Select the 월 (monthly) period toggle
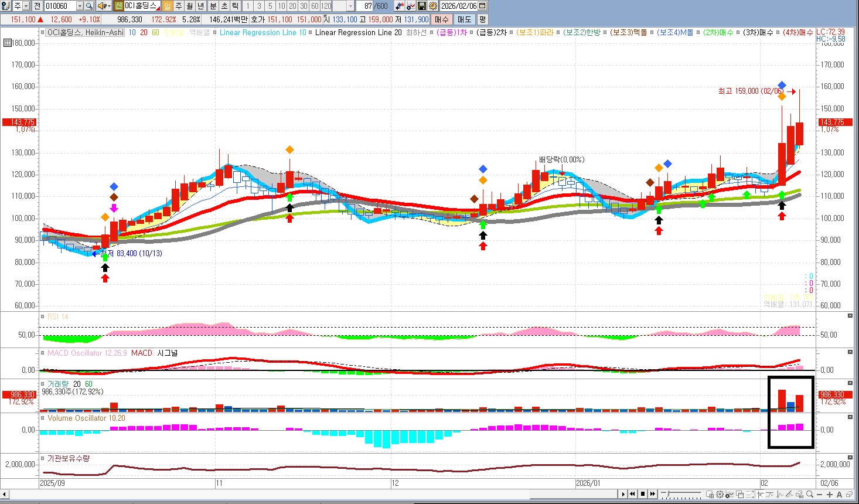Screen dimensions: 859x504 tap(190, 6)
